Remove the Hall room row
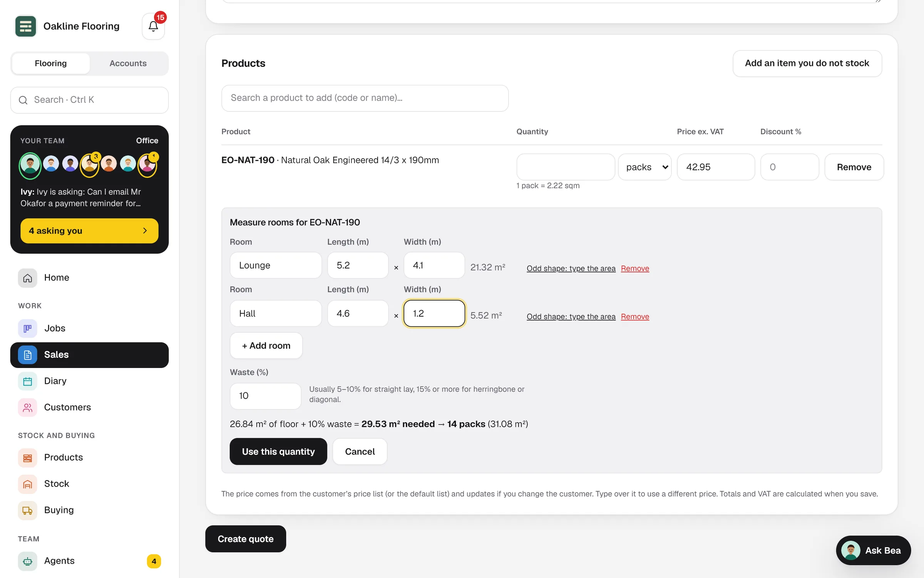924x578 pixels. click(635, 316)
